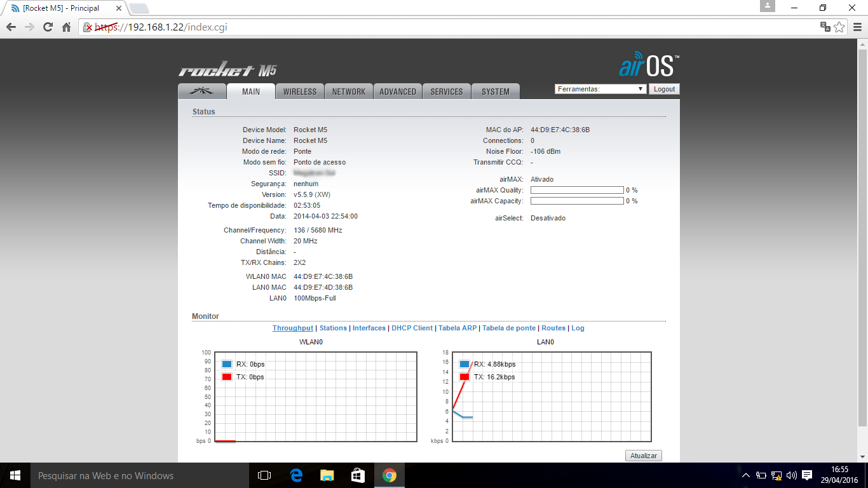
Task: Open the network tray icon
Action: click(776, 475)
